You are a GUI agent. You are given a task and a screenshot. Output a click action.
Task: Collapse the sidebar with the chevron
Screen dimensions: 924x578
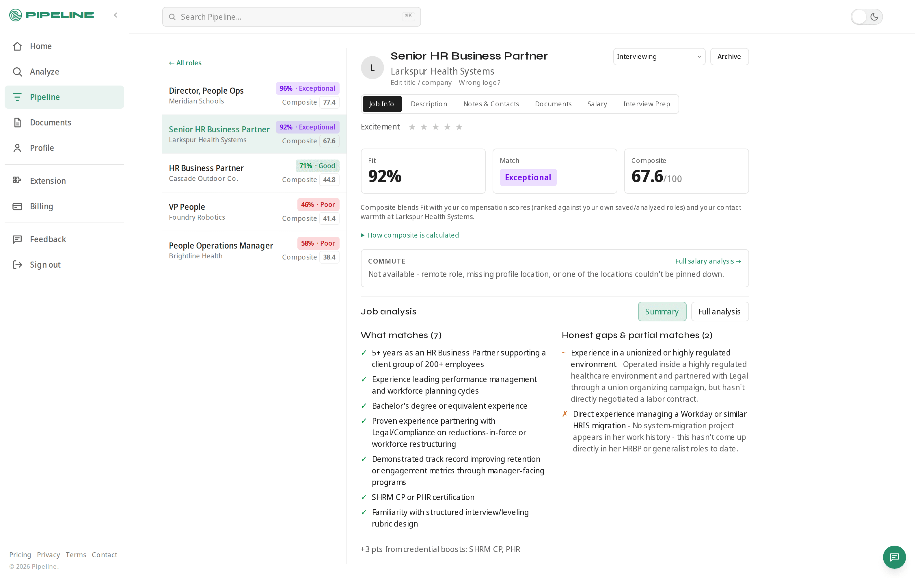coord(116,15)
